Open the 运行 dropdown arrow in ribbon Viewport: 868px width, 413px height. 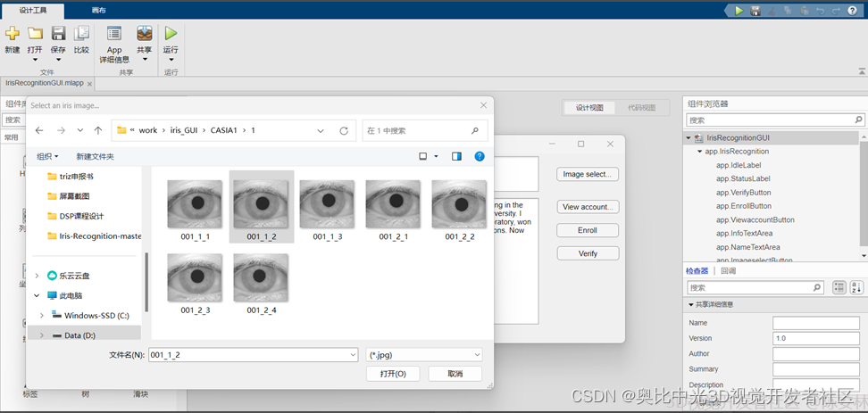[171, 60]
